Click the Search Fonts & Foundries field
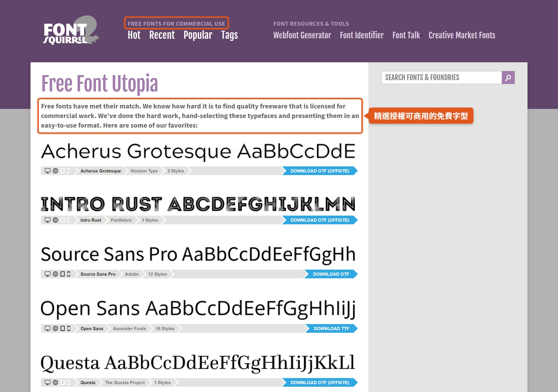The image size is (558, 392). [x=442, y=78]
